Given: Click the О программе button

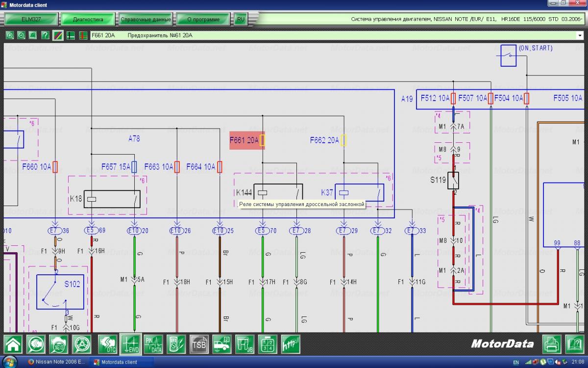Looking at the screenshot, I should [x=203, y=20].
